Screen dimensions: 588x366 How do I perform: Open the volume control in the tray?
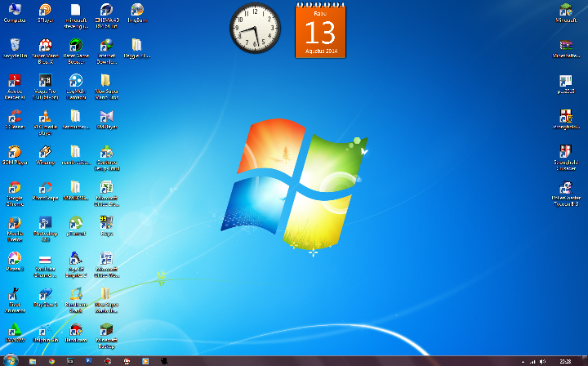(x=542, y=361)
